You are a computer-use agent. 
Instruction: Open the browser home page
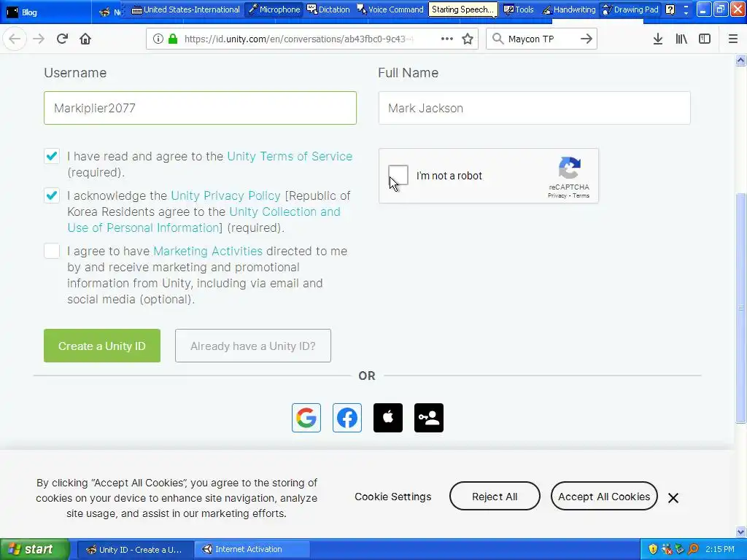point(85,39)
